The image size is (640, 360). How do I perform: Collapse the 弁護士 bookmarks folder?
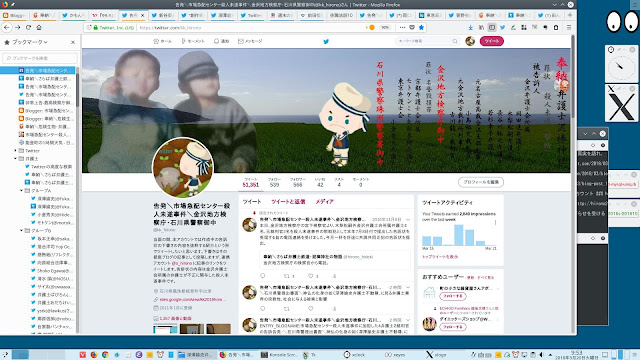16,158
